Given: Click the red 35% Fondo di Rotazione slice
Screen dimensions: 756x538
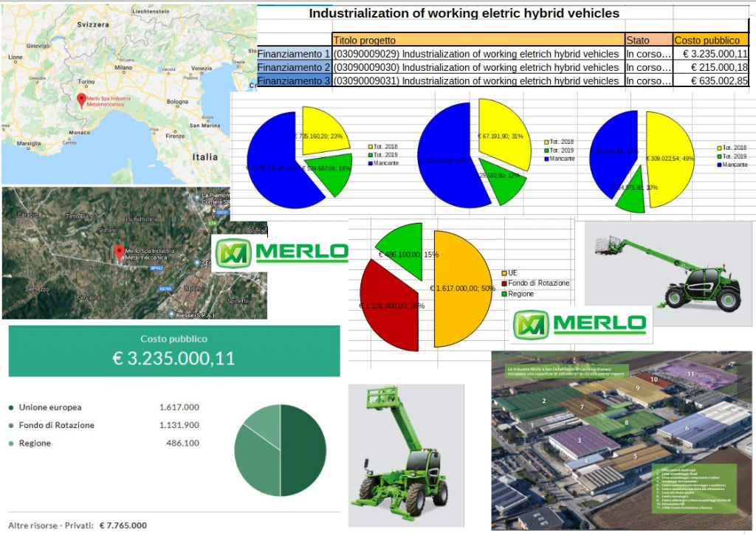Looking at the screenshot, I should pos(390,306).
